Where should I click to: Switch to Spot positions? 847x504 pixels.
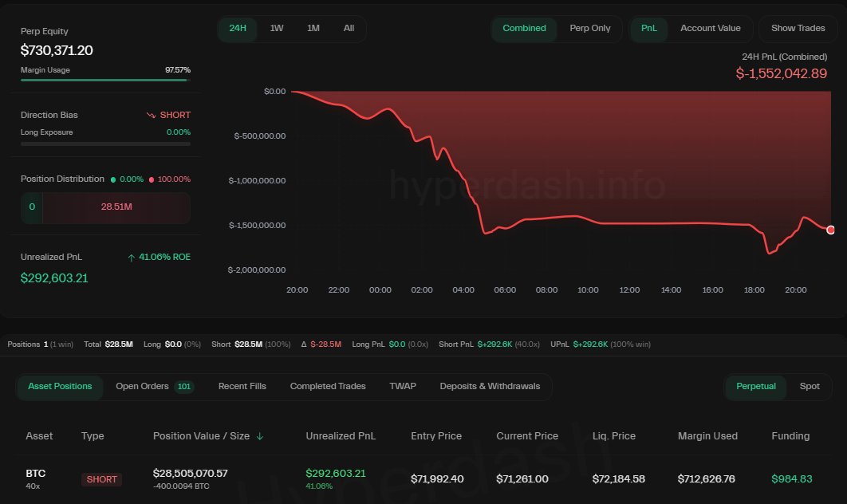point(810,387)
